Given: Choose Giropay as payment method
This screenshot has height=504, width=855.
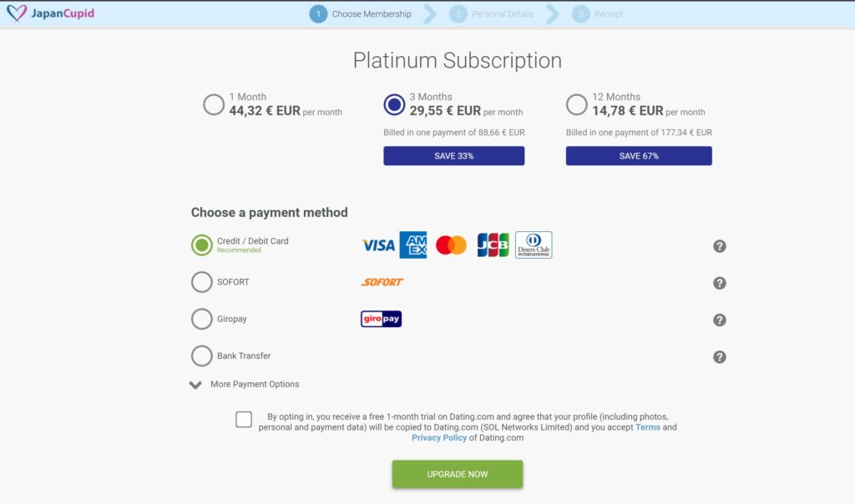Looking at the screenshot, I should point(202,319).
